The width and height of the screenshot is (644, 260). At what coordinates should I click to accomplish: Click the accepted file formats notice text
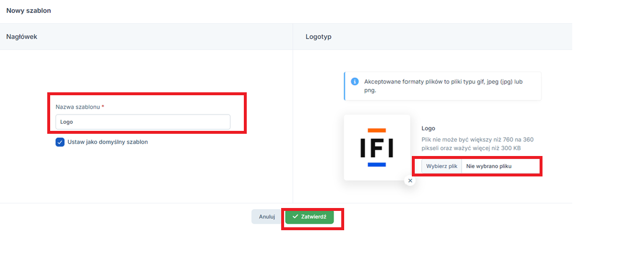pos(443,86)
